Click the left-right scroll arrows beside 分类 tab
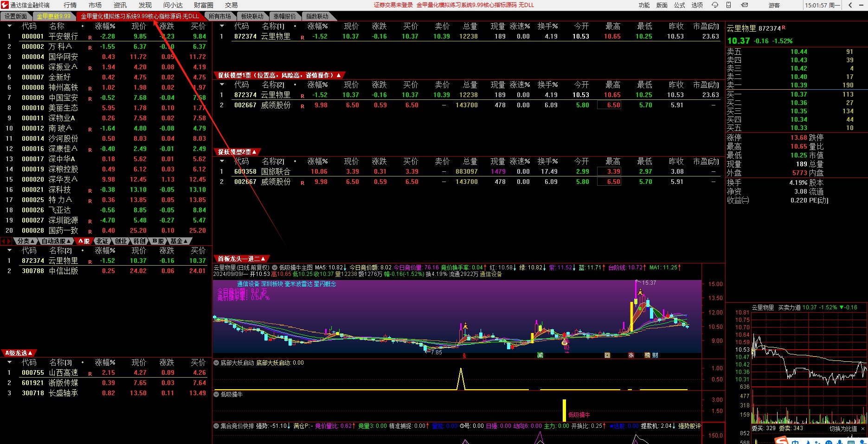Image resolution: width=868 pixels, height=444 pixels. (x=6, y=241)
